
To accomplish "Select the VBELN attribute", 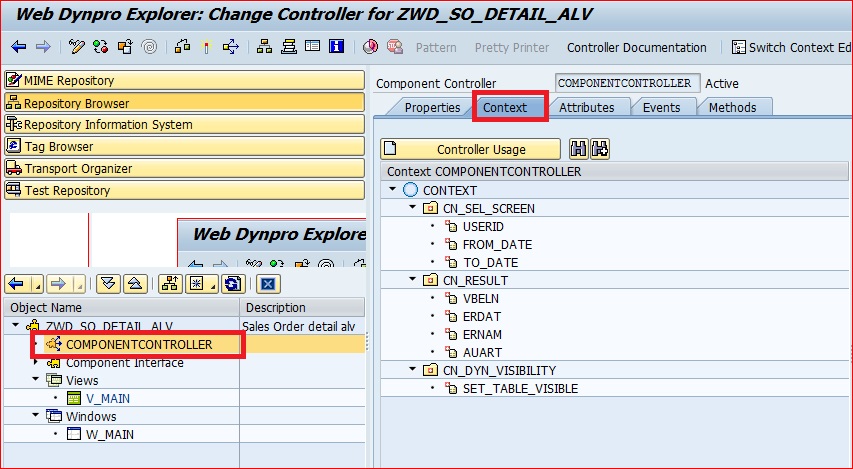I will 480,298.
